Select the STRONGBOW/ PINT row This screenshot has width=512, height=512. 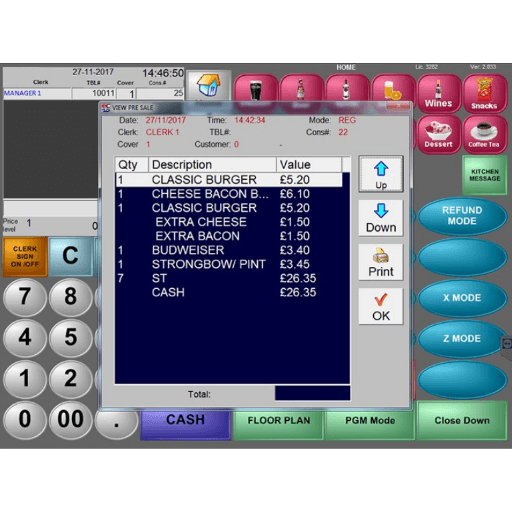click(x=229, y=264)
